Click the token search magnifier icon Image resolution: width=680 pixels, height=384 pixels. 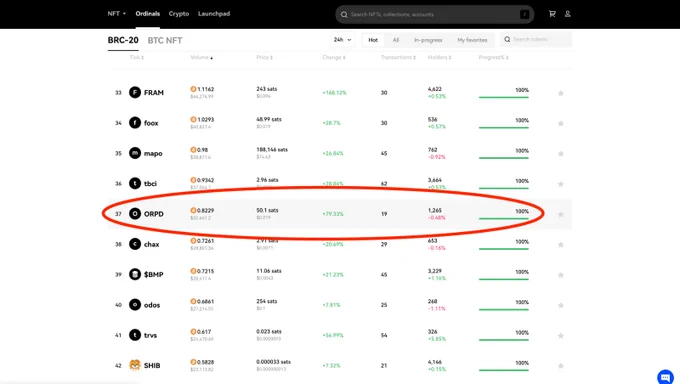[x=507, y=39]
